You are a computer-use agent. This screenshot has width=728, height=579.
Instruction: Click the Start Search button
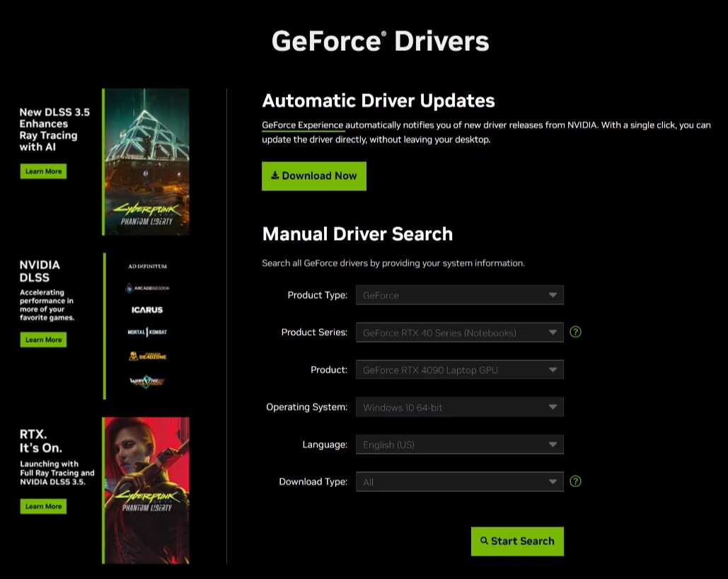[x=517, y=541]
